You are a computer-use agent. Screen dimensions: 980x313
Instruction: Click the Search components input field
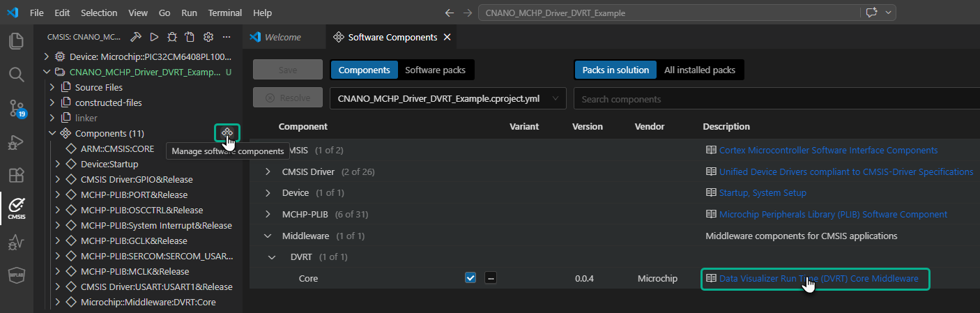(x=776, y=99)
